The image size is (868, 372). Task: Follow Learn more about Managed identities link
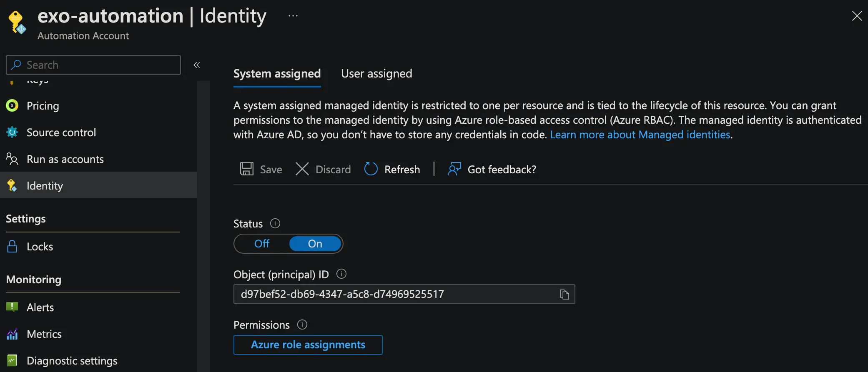tap(640, 135)
